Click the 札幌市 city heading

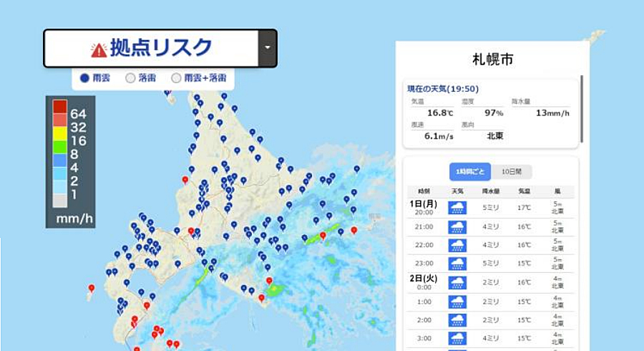492,59
